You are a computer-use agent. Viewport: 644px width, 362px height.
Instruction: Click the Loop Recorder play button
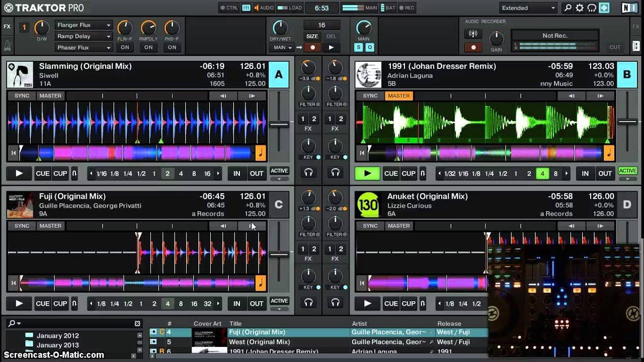331,47
